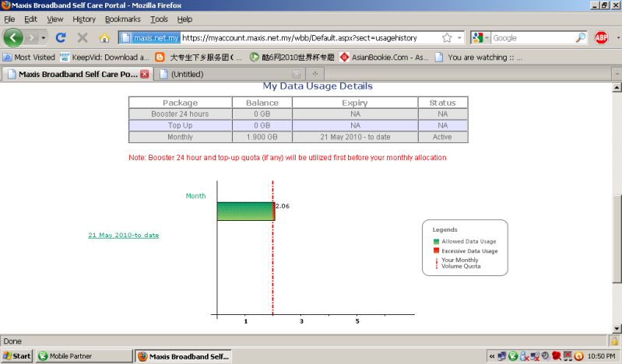Open the Google search engine selector

coord(480,37)
